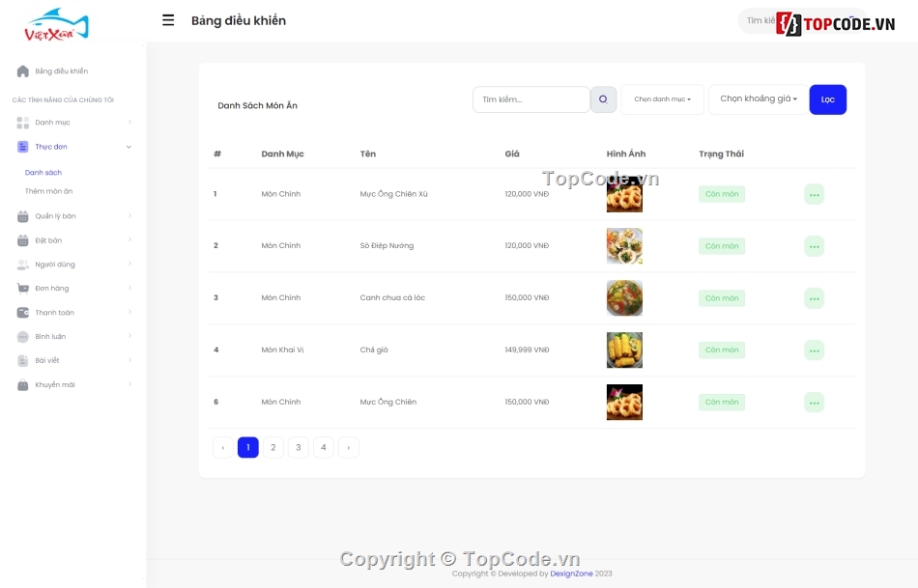Open actions menu for Chả giò
Viewport: 918px width, 588px height.
(814, 350)
